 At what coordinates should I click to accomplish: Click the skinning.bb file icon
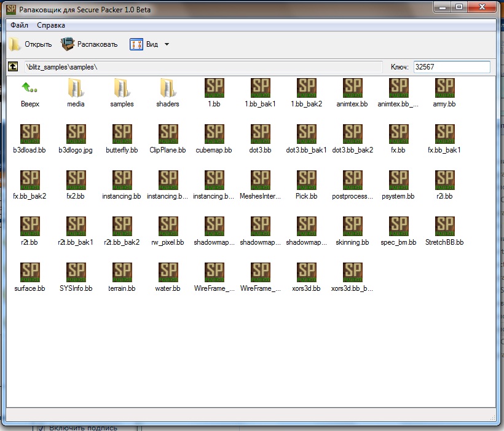click(x=352, y=226)
